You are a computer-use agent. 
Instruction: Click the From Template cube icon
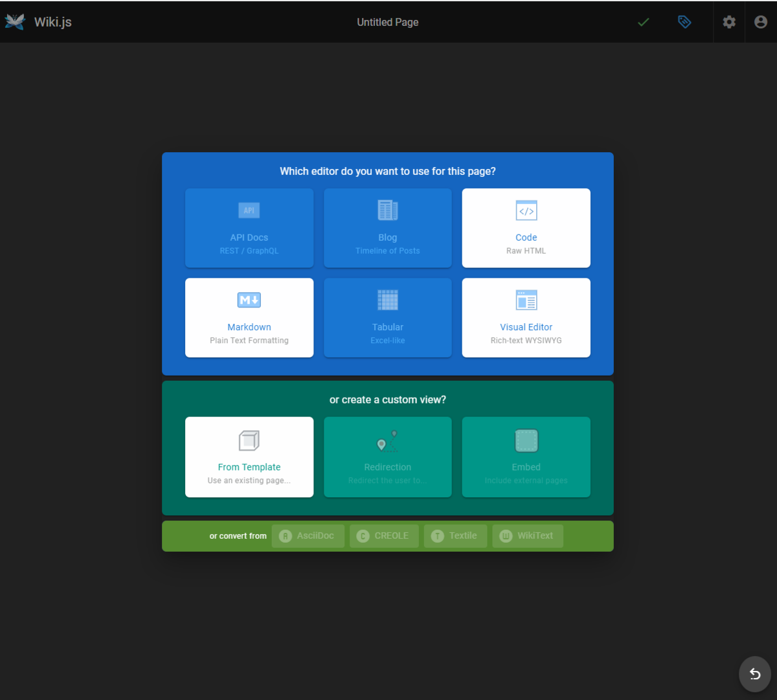(x=249, y=440)
